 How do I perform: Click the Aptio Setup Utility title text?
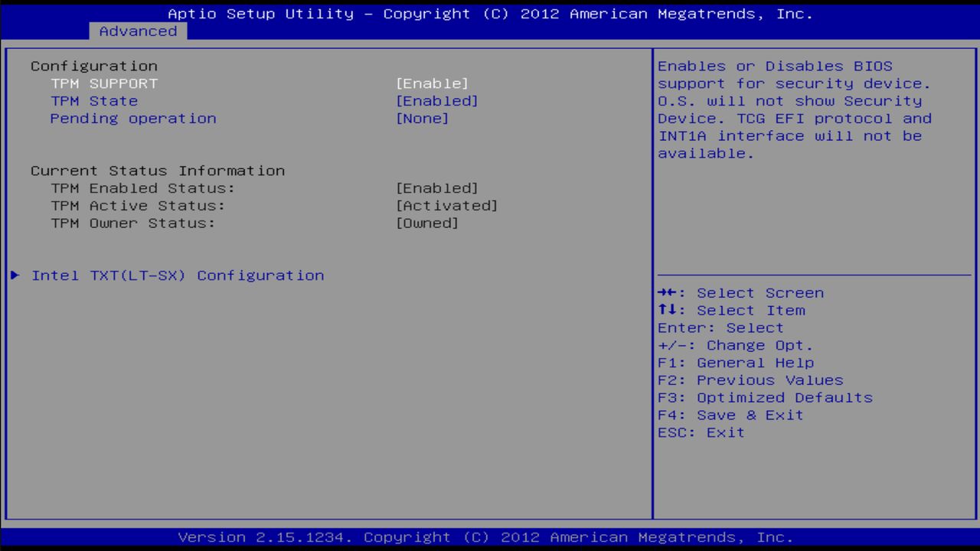pyautogui.click(x=490, y=14)
